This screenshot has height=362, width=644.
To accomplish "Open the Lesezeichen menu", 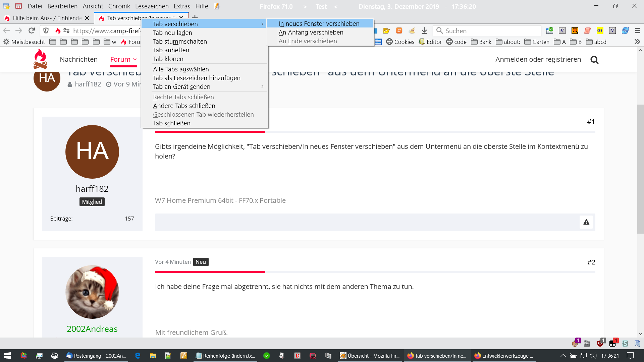I will (x=152, y=6).
